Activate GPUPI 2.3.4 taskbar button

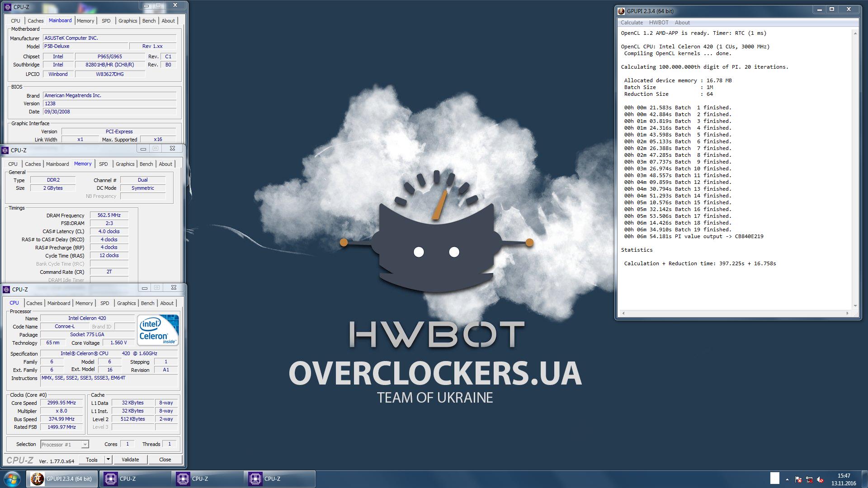click(62, 479)
